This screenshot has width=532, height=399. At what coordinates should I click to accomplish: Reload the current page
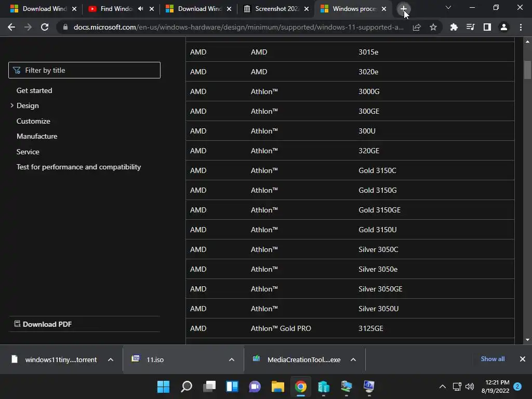click(x=45, y=27)
